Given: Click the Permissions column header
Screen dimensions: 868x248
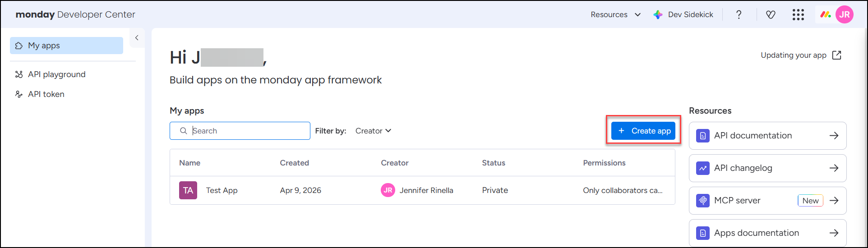Looking at the screenshot, I should coord(604,163).
